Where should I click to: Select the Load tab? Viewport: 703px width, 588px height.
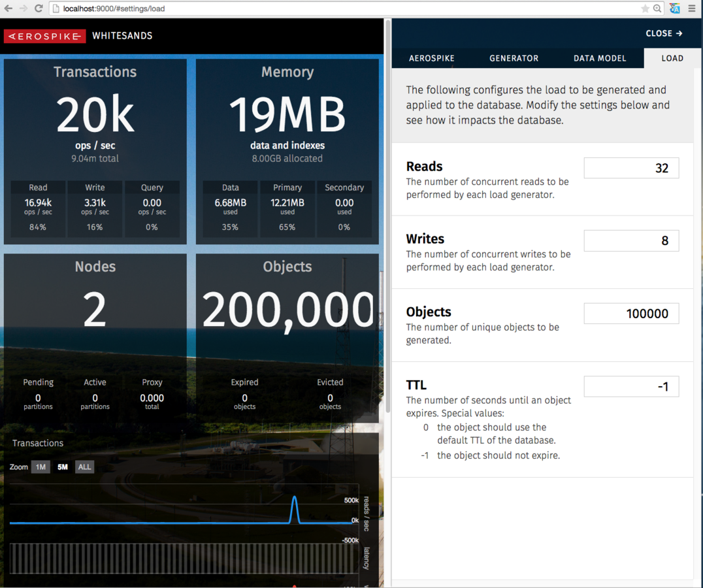pyautogui.click(x=672, y=58)
